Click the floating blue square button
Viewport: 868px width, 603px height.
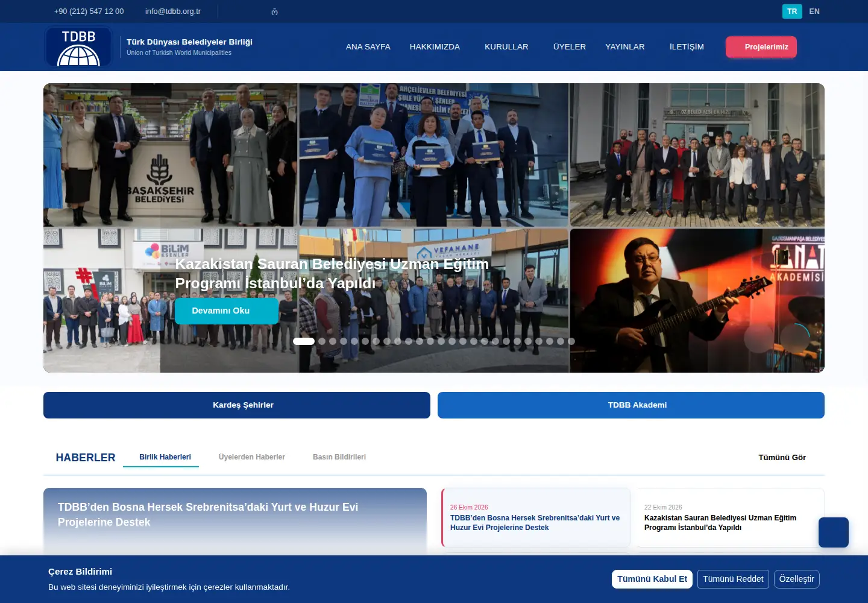click(x=834, y=532)
